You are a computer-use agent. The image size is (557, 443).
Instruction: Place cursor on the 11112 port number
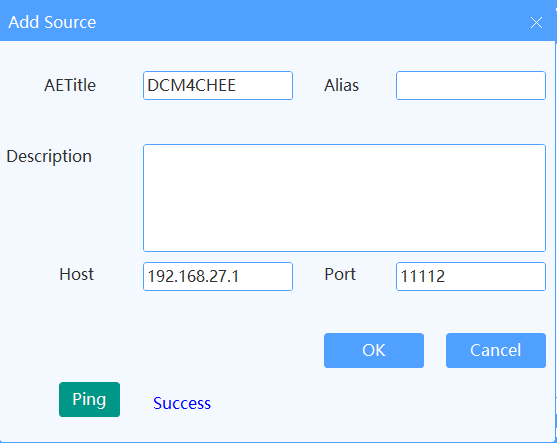pos(423,276)
